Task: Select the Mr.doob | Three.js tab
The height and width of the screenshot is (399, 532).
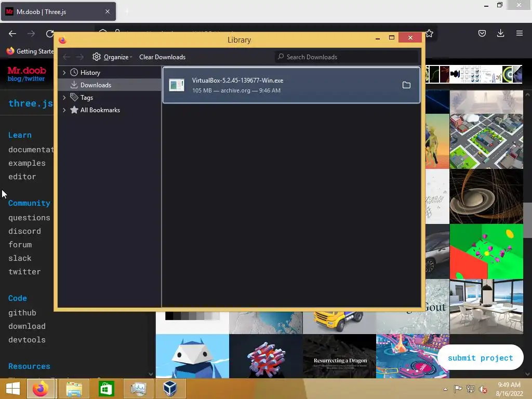Action: click(x=58, y=11)
